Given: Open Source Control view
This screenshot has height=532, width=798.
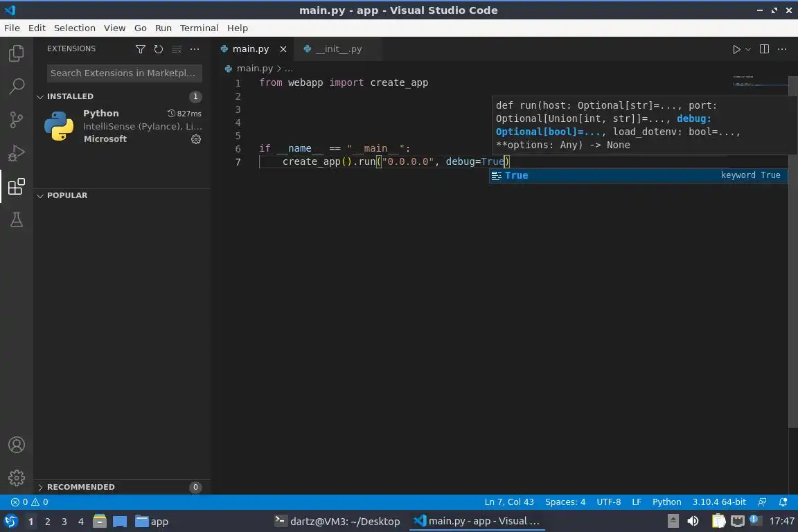Looking at the screenshot, I should [17, 120].
